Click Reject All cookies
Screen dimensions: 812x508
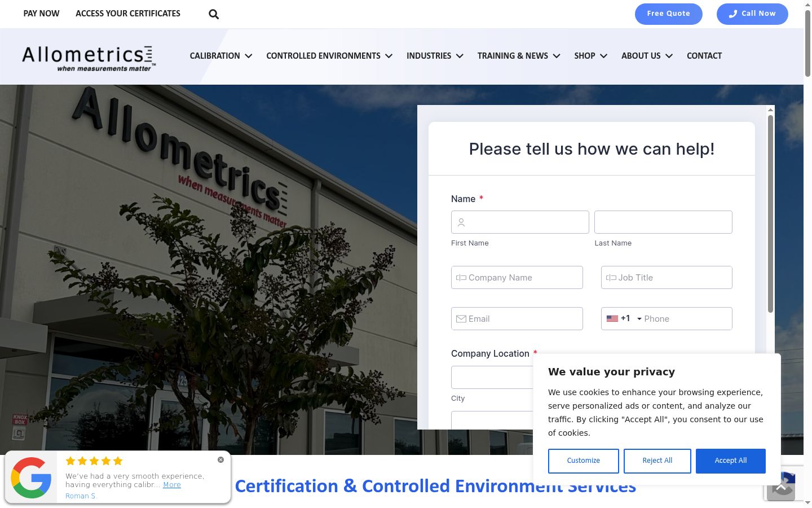coord(657,461)
